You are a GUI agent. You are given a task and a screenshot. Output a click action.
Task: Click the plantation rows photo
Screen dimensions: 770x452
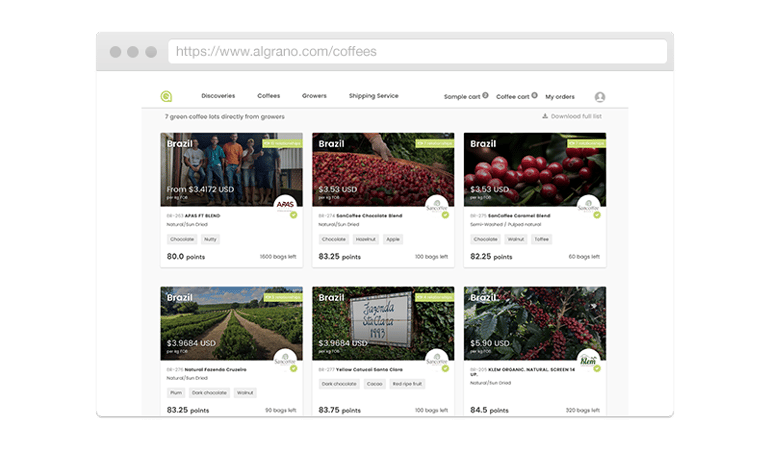pos(231,323)
